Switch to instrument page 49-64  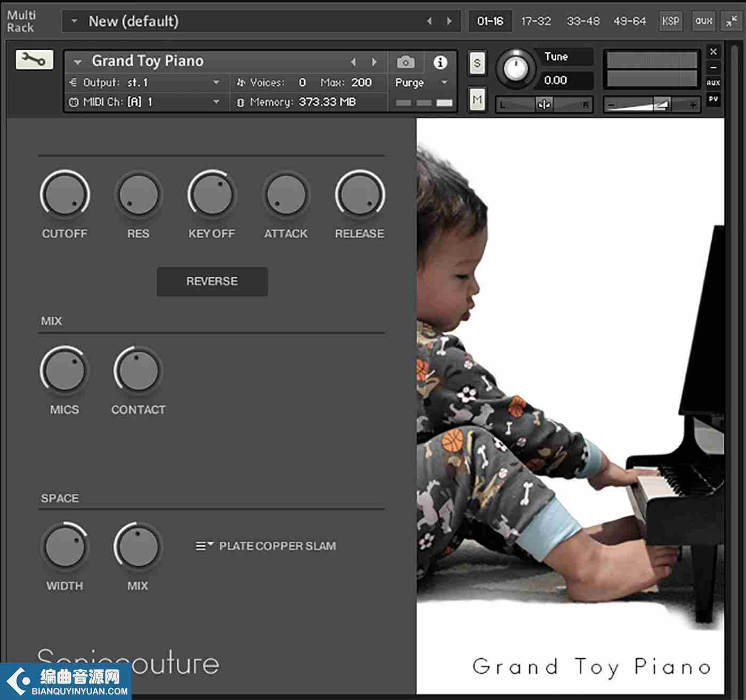[x=629, y=21]
